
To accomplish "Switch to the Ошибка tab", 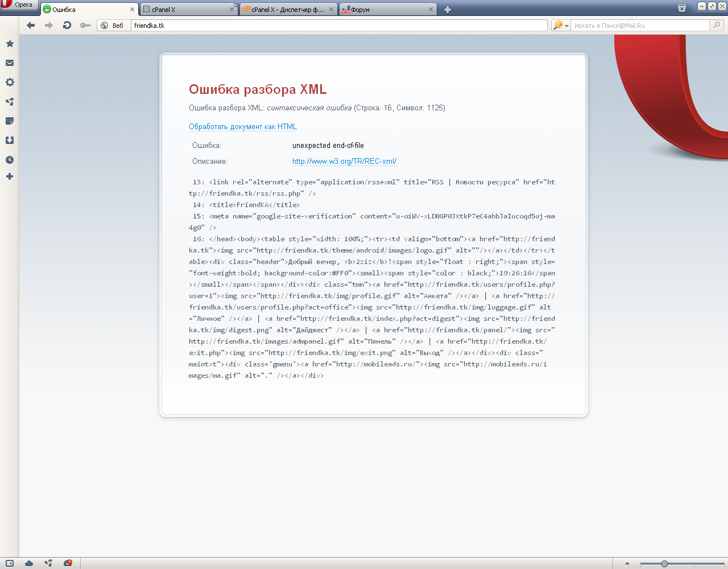I will [89, 9].
